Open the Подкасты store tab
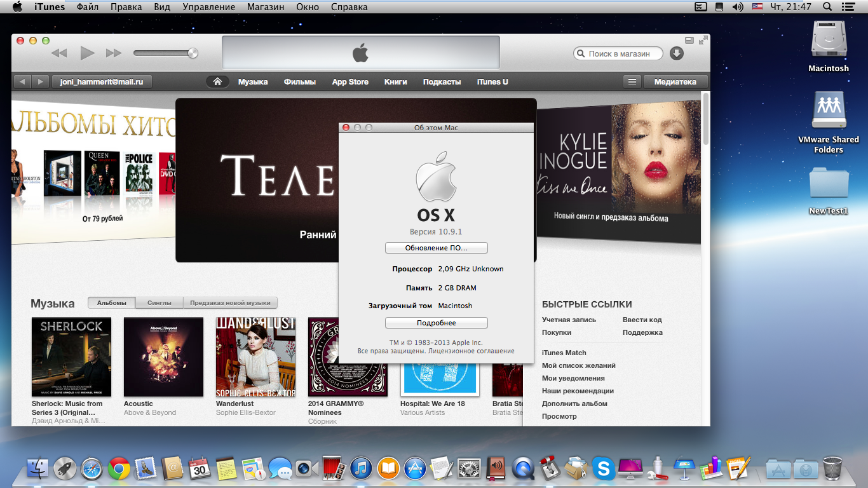868x488 pixels. [x=442, y=82]
